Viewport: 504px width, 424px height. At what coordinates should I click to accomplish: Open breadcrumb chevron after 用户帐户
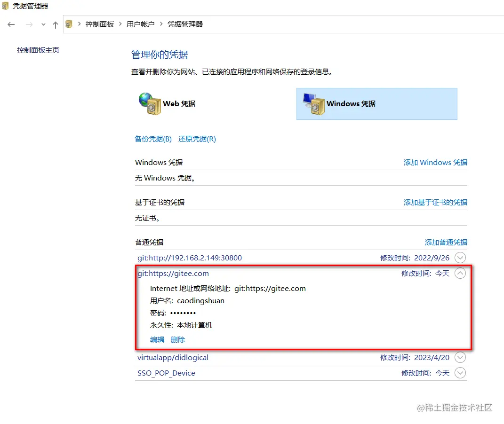pyautogui.click(x=161, y=24)
